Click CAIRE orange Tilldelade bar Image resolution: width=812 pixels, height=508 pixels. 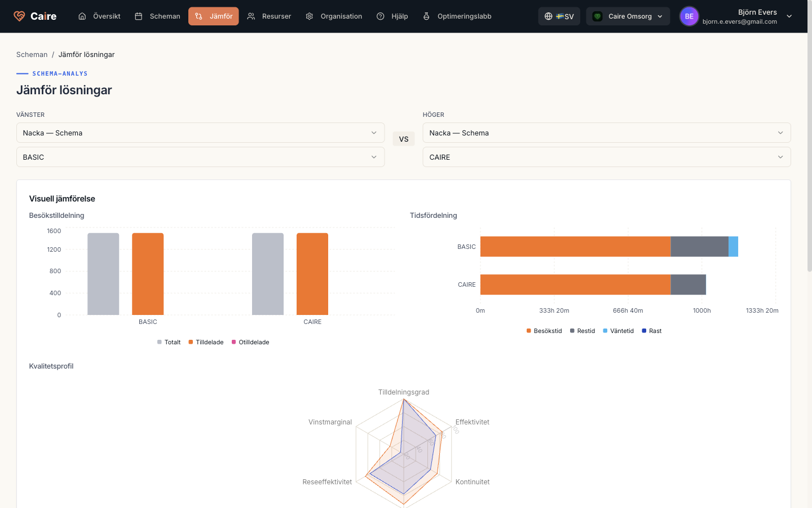[x=312, y=274]
